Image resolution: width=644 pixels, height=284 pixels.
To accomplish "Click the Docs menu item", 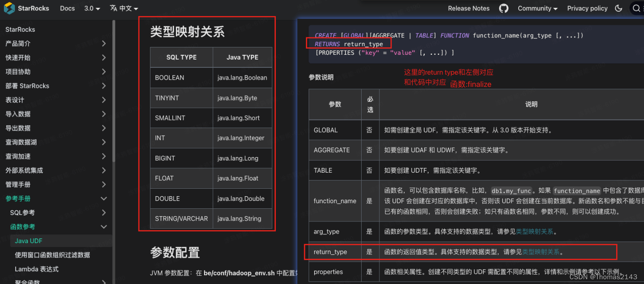I will [x=67, y=8].
